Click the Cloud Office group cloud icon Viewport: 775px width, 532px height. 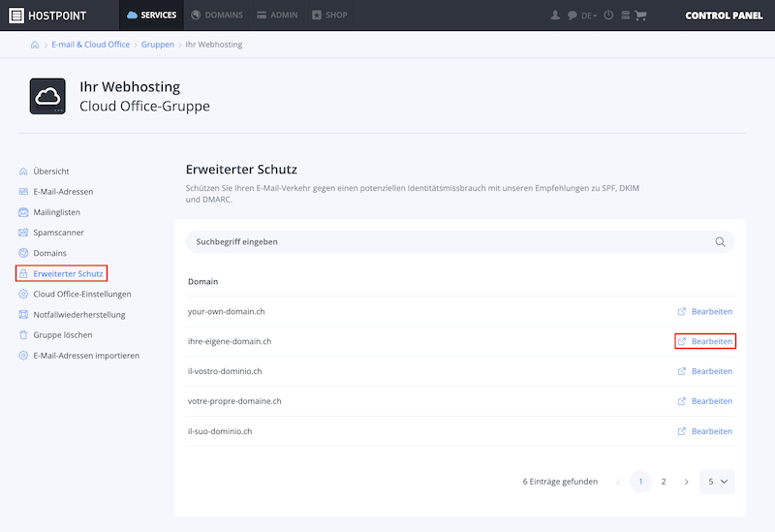coord(47,96)
